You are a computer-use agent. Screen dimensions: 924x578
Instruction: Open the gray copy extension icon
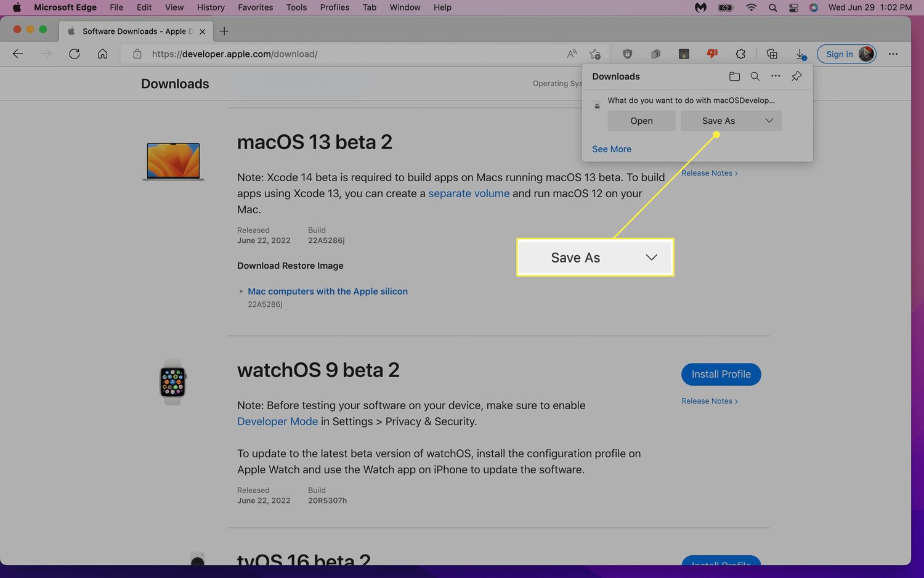(655, 54)
